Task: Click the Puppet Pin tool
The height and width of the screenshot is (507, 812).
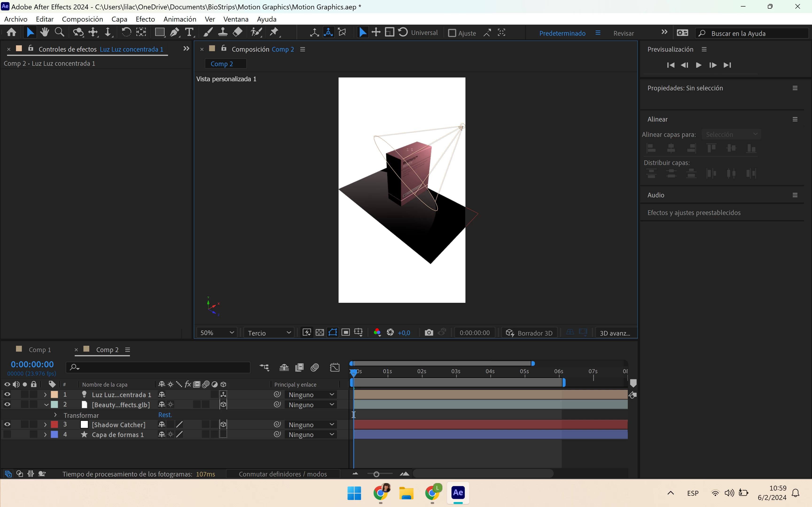Action: click(x=274, y=33)
